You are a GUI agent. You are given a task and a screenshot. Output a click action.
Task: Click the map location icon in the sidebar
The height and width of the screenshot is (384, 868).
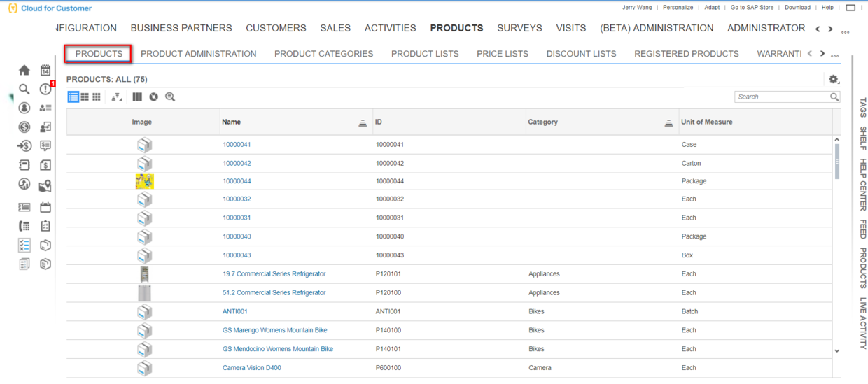point(45,185)
